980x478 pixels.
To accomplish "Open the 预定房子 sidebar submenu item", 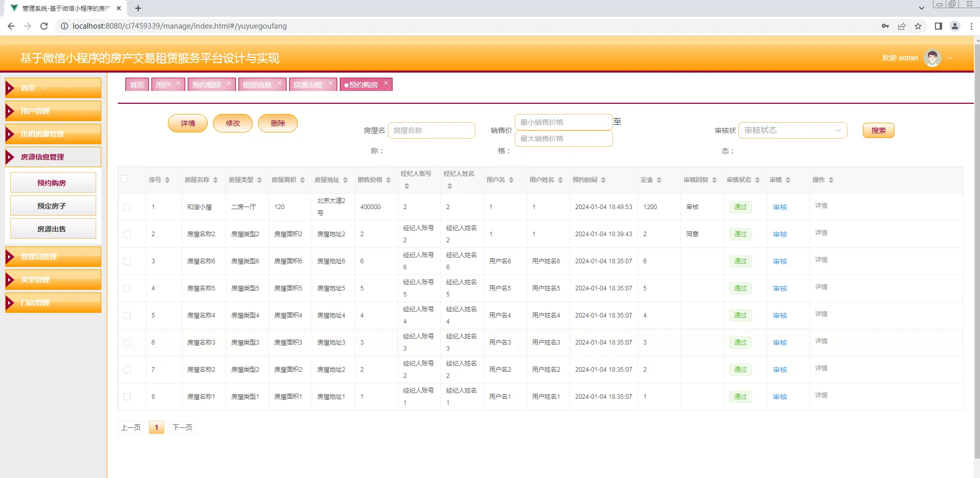I will point(53,206).
